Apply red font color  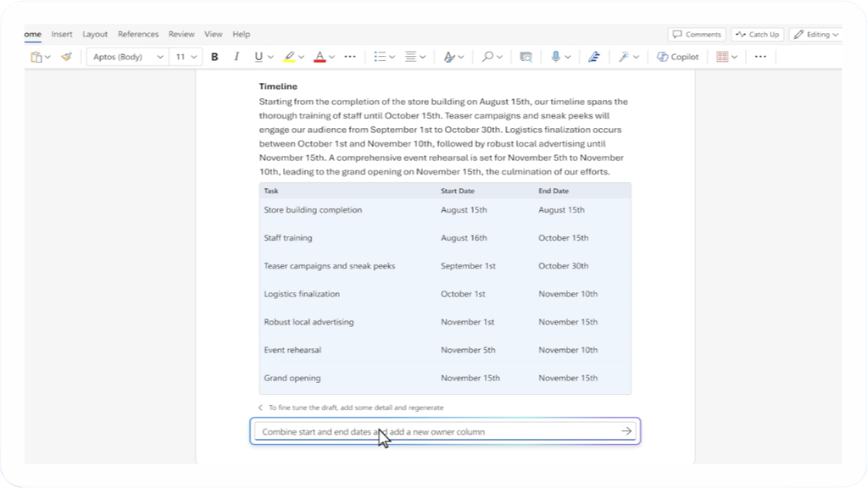click(x=320, y=57)
